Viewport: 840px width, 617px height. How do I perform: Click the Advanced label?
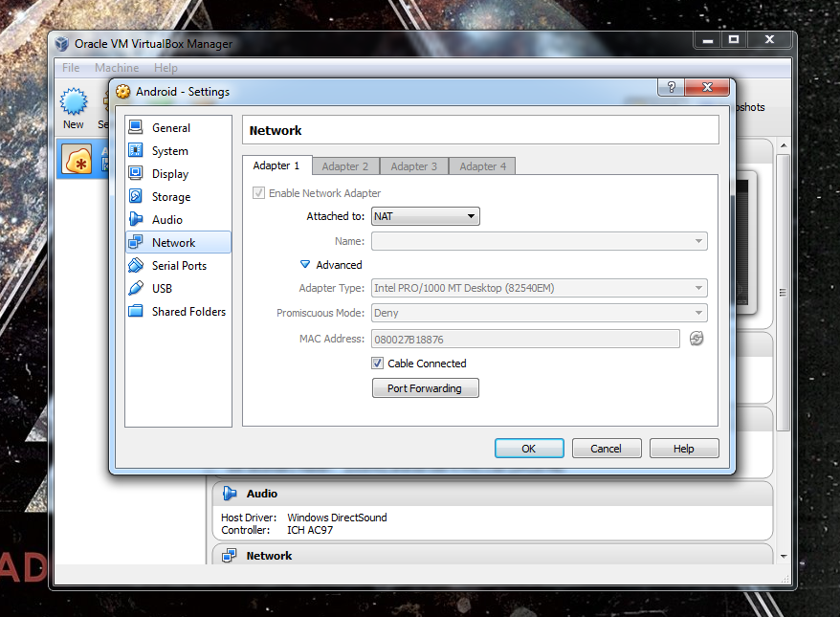coord(339,265)
